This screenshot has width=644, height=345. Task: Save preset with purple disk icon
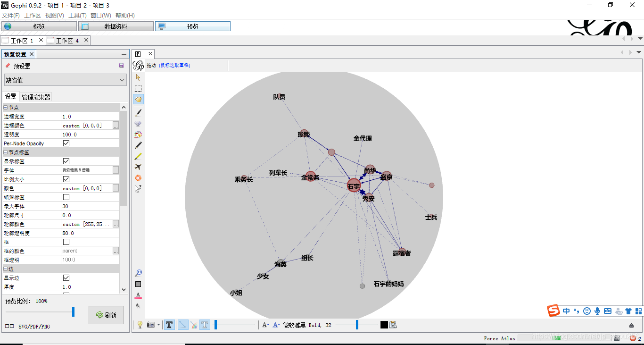click(x=122, y=66)
